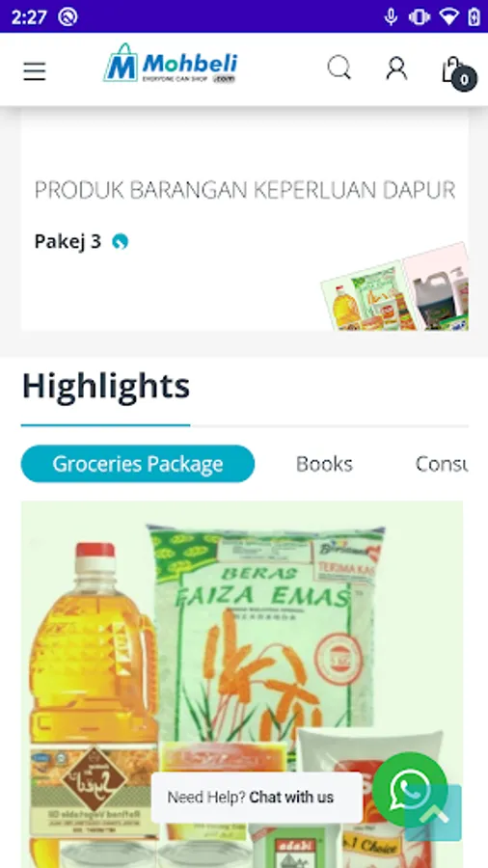Tap the Need Help? Chat with us bubble
The height and width of the screenshot is (868, 488).
click(x=251, y=798)
